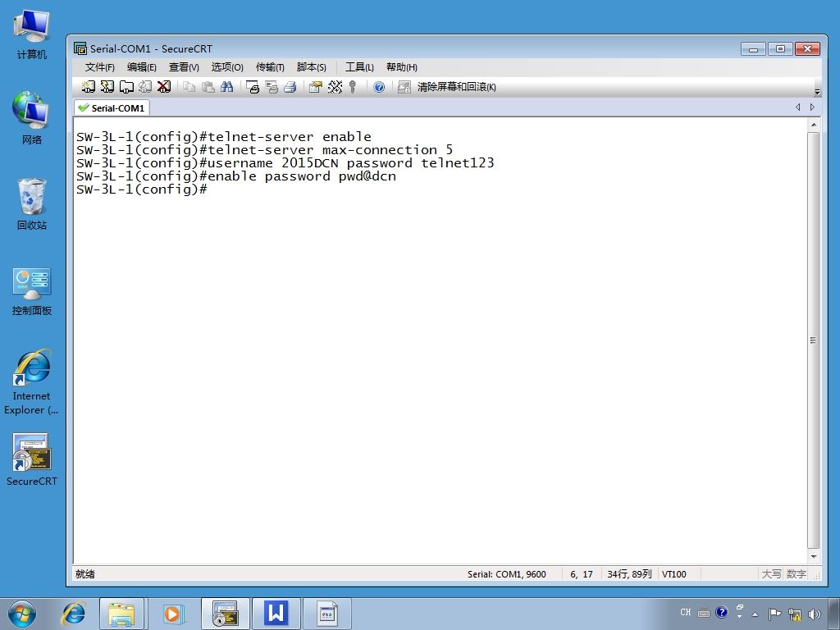This screenshot has width=840, height=630.
Task: Open the Keymap Editor icon
Action: (x=335, y=87)
